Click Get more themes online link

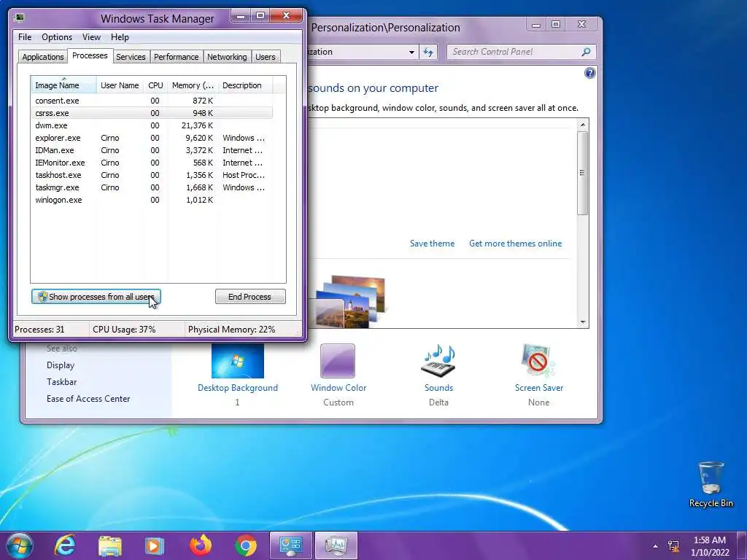(516, 244)
